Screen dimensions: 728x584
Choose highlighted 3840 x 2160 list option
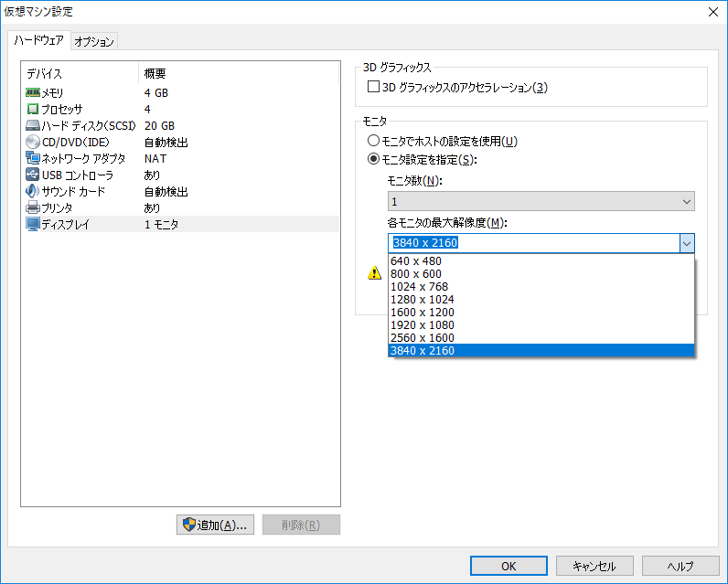coord(541,351)
